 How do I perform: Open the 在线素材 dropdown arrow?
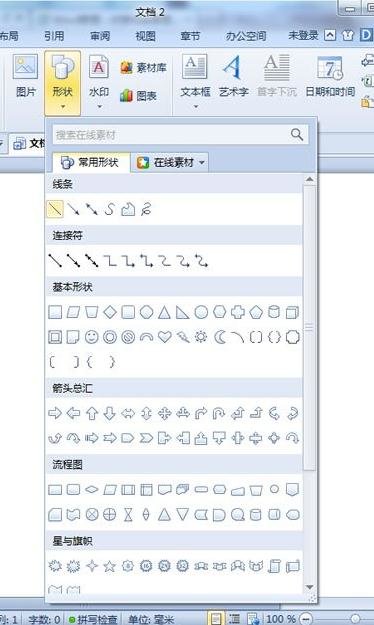202,163
